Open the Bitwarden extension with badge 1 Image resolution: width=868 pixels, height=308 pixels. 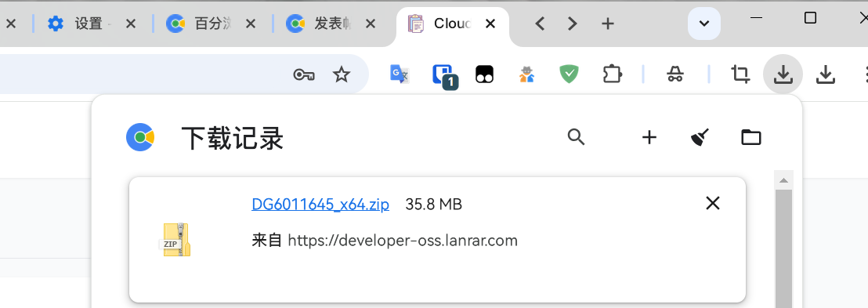445,76
